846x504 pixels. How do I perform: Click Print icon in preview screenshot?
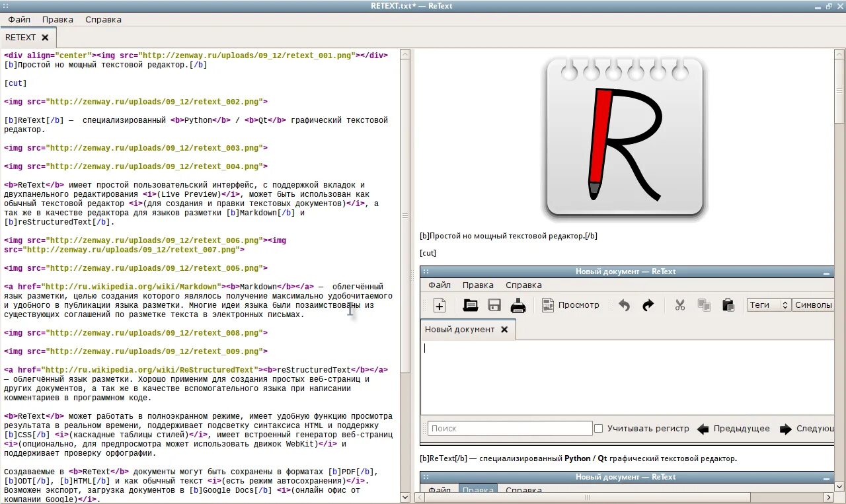(x=518, y=305)
